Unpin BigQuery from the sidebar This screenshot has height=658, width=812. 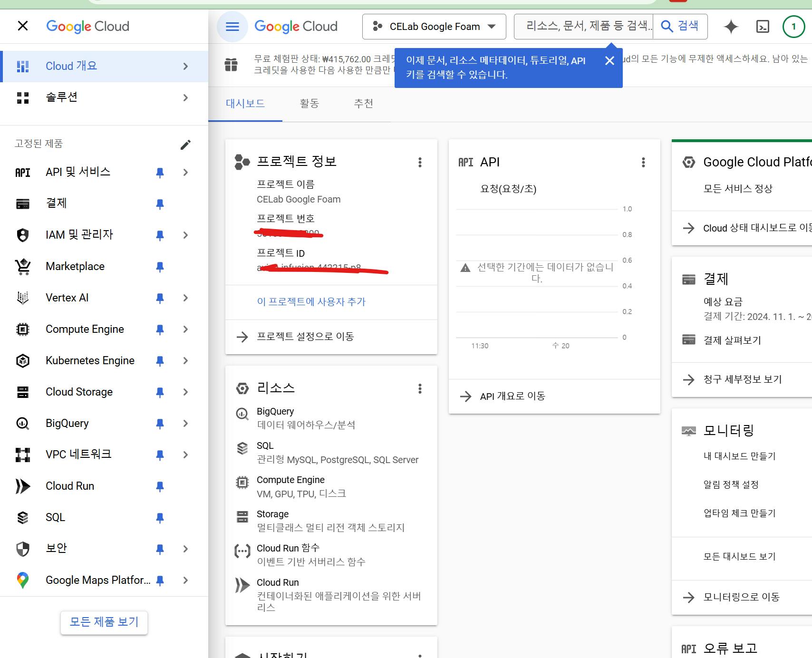pyautogui.click(x=160, y=424)
